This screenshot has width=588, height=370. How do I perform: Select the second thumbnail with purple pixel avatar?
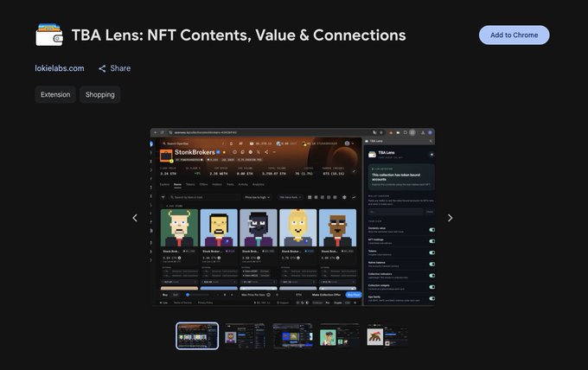tap(245, 336)
